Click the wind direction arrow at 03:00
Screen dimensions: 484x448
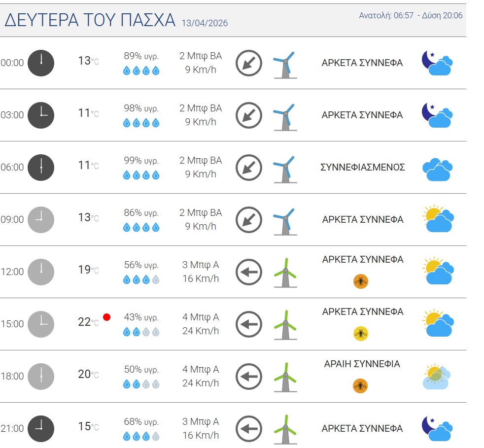point(248,115)
